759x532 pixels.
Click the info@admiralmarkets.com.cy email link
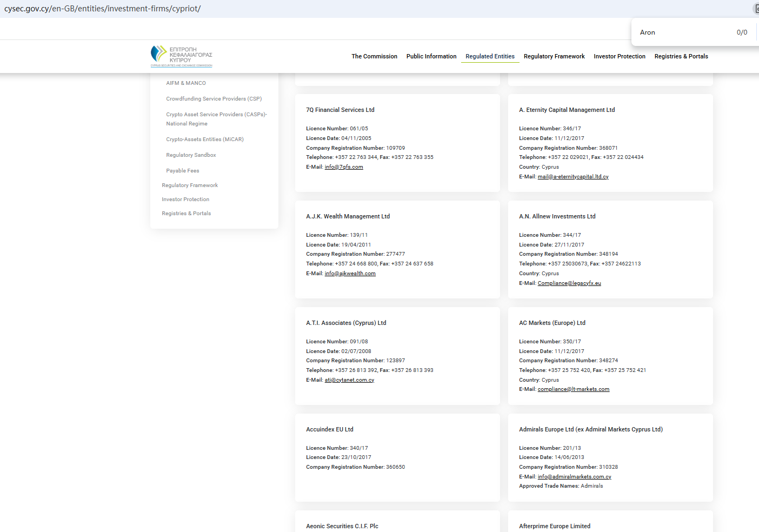click(x=574, y=477)
